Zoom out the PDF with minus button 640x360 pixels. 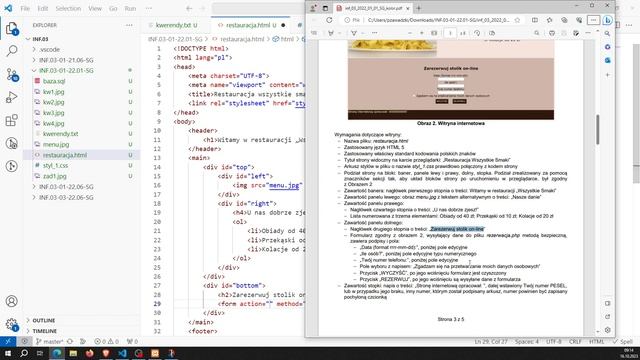tap(410, 33)
